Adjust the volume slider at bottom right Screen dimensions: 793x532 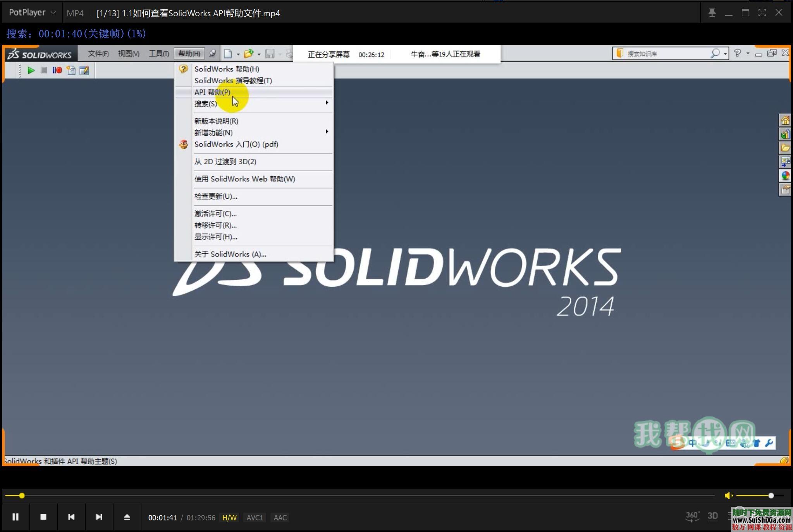[771, 495]
